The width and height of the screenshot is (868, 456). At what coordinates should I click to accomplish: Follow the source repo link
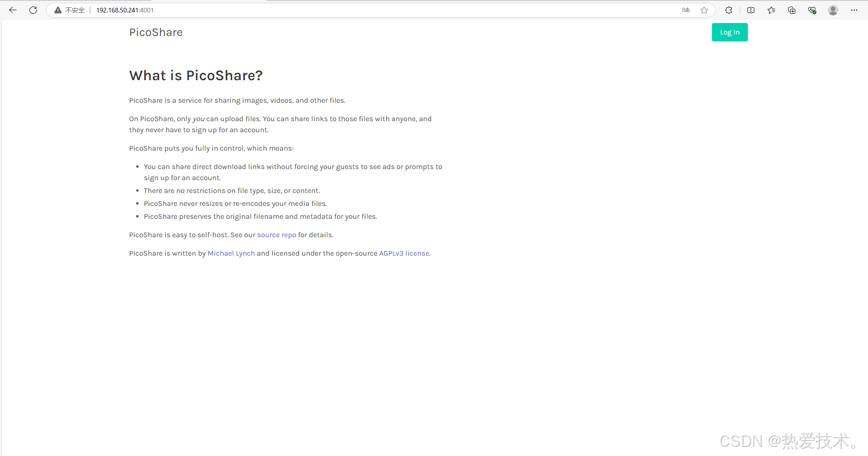[277, 235]
